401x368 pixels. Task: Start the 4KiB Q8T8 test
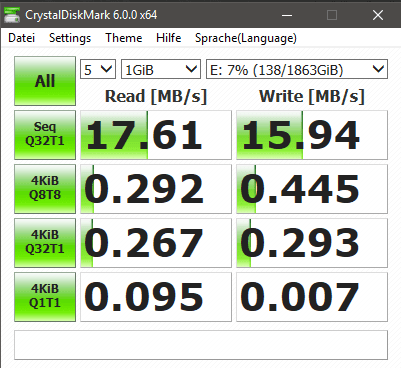tap(45, 189)
